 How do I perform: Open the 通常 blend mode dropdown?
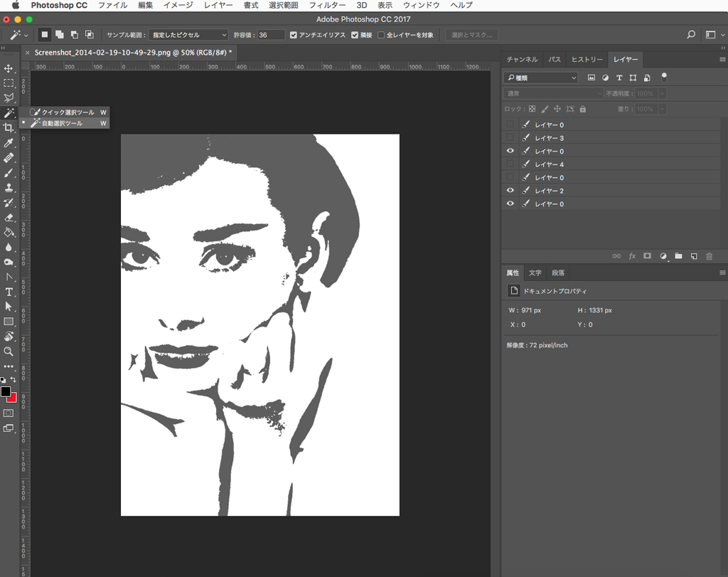click(553, 93)
